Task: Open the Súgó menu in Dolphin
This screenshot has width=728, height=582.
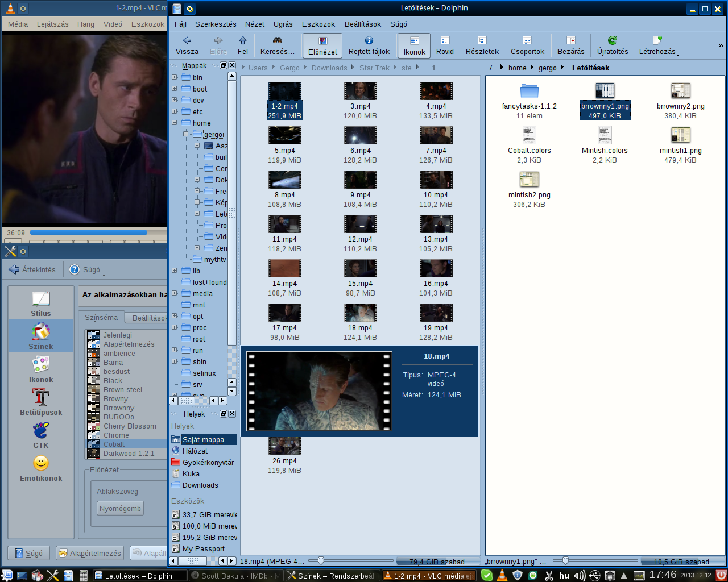Action: click(399, 24)
